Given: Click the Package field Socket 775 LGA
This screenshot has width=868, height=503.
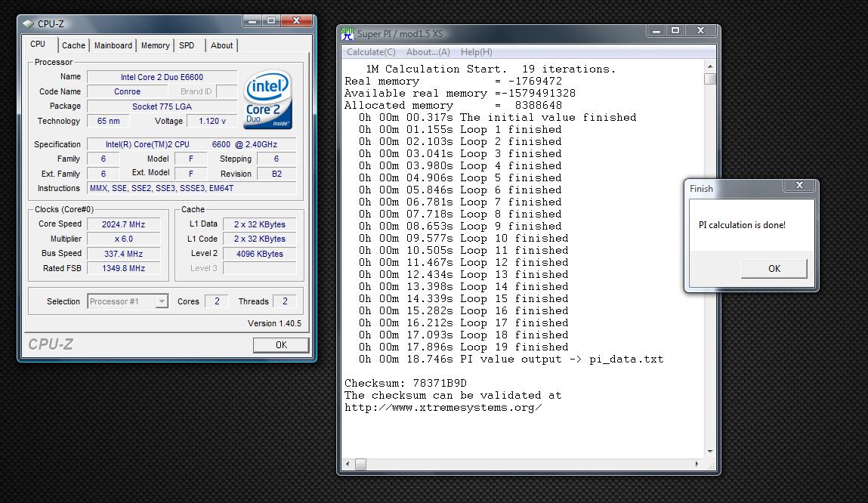Looking at the screenshot, I should (x=162, y=106).
